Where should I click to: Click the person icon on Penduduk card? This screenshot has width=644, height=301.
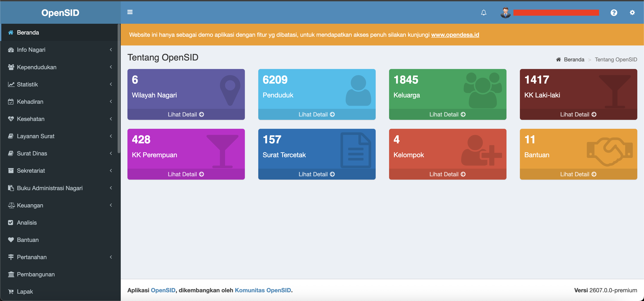click(x=358, y=90)
